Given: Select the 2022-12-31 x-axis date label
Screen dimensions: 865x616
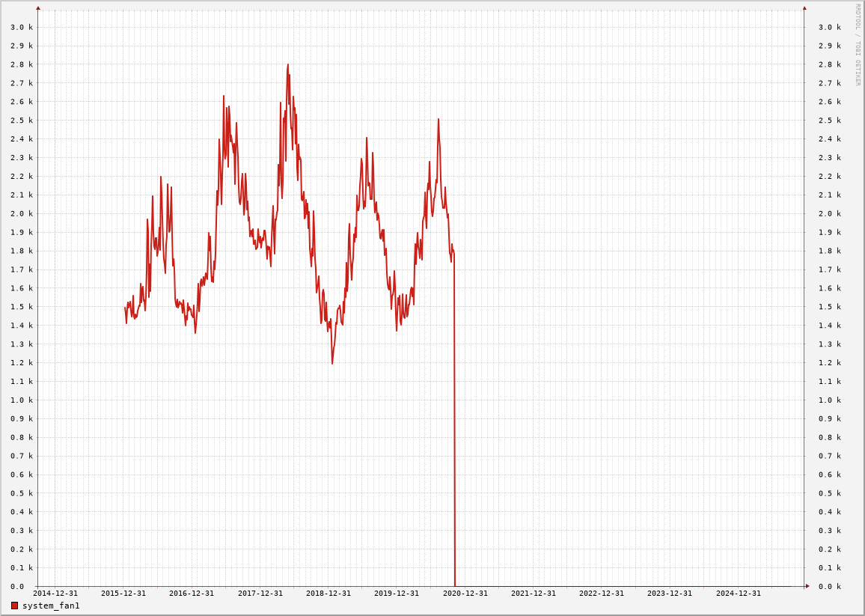Looking at the screenshot, I should (x=602, y=594).
